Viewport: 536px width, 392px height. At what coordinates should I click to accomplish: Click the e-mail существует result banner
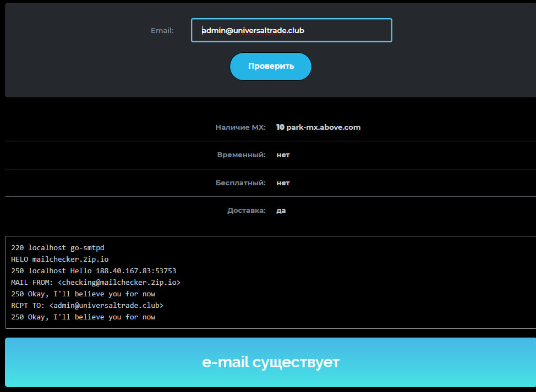click(x=270, y=362)
